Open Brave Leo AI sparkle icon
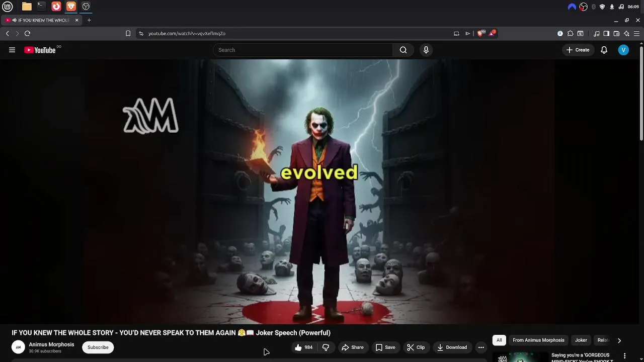Viewport: 644px width, 362px height. pos(626,34)
